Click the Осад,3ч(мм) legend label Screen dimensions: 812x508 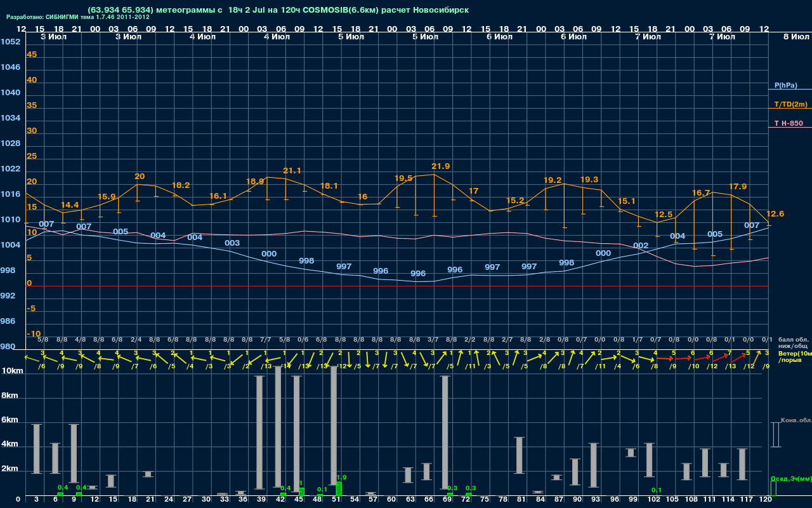pos(790,478)
